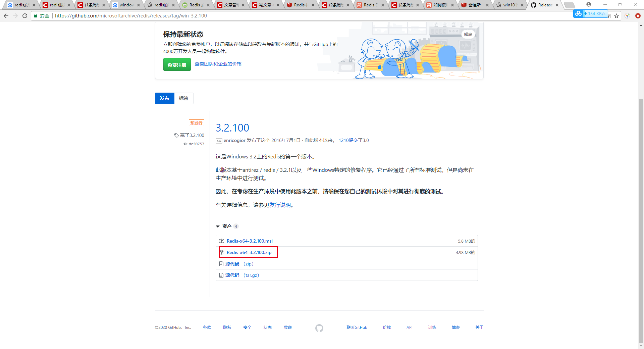
Task: Click the scrollbar down arrow
Action: [x=641, y=346]
